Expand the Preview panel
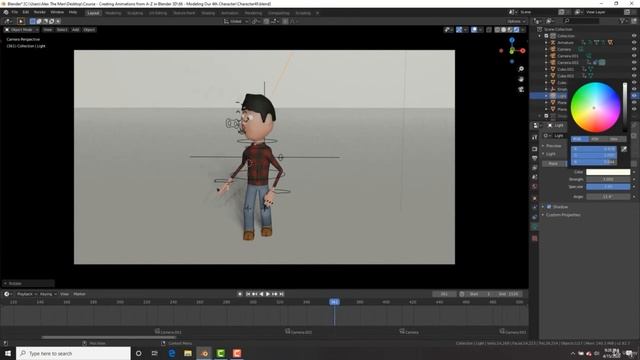 click(543, 146)
